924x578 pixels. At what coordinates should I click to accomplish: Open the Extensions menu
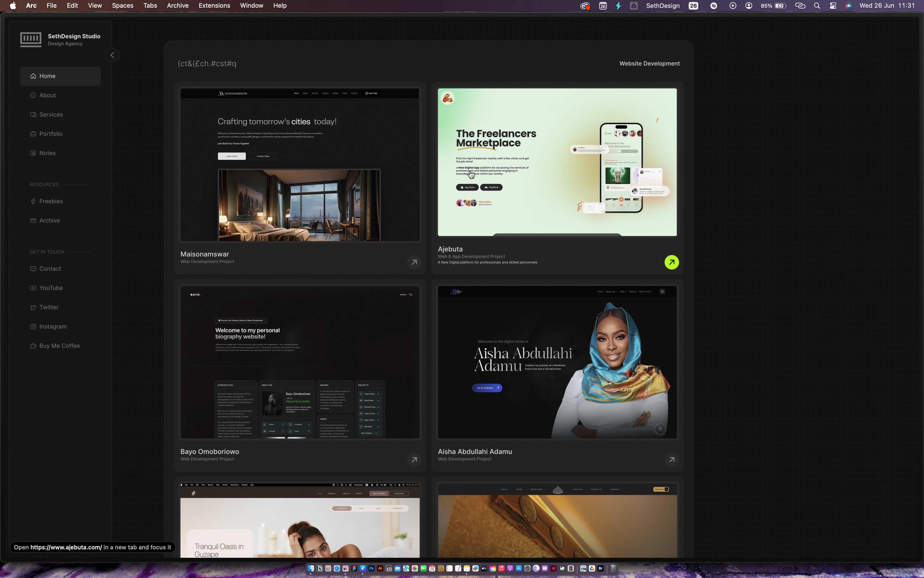(214, 6)
